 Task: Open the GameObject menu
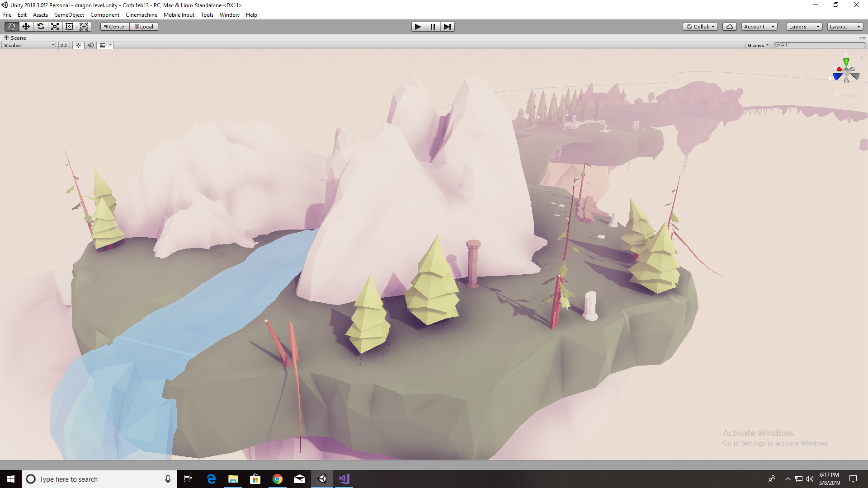69,15
